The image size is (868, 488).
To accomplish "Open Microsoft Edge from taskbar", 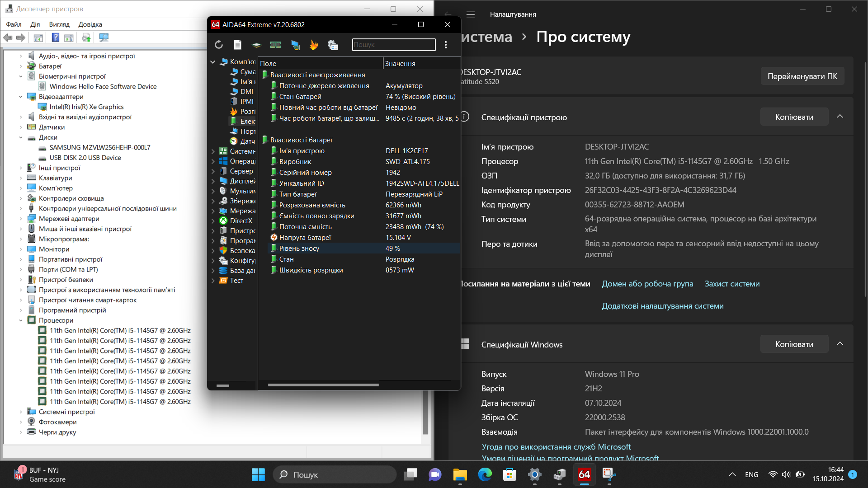I will (485, 474).
